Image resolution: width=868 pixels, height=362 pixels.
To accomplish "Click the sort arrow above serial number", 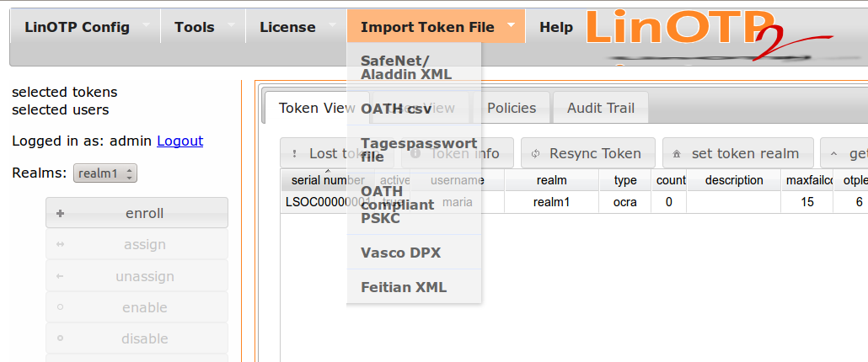I will coord(328,171).
